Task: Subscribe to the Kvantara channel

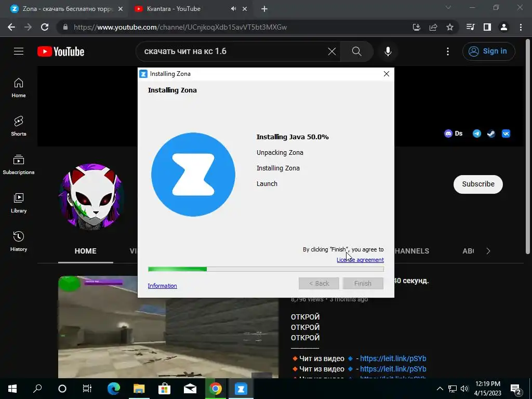Action: (x=478, y=184)
